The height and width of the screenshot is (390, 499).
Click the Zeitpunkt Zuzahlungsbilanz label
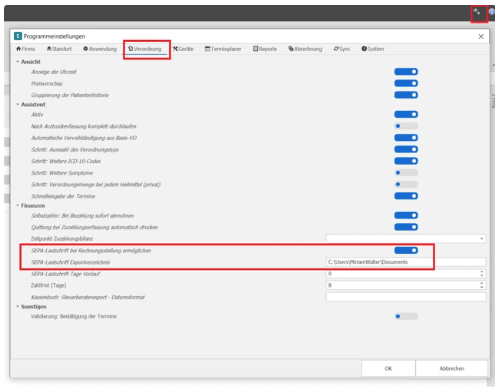[x=62, y=239]
